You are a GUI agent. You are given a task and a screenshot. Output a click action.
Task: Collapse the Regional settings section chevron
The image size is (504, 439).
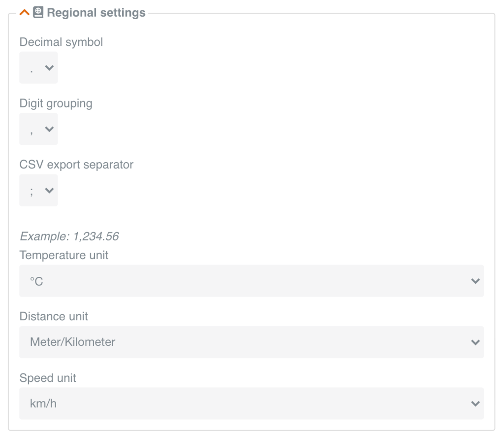[x=25, y=13]
